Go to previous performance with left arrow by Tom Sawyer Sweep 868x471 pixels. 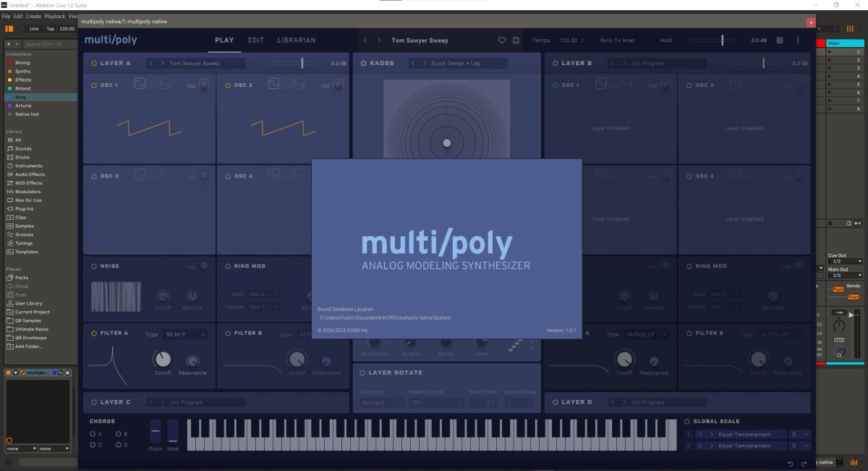365,41
